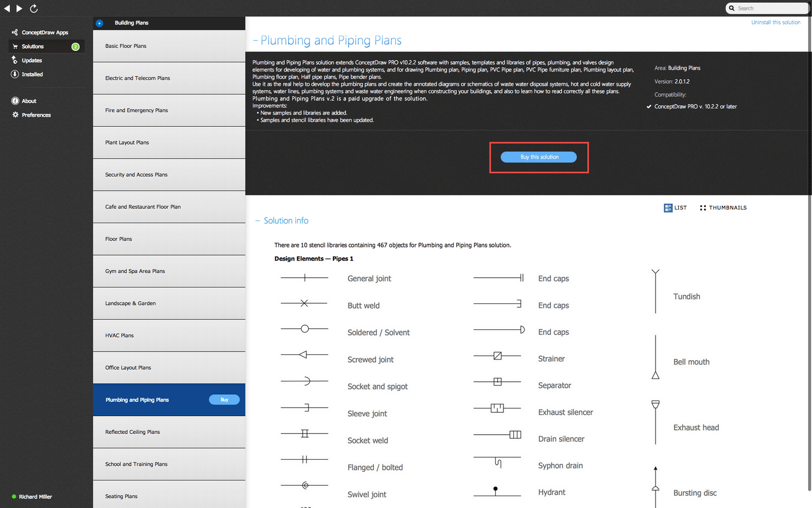Image resolution: width=812 pixels, height=508 pixels.
Task: Click the Strainer symbol
Action: [497, 356]
